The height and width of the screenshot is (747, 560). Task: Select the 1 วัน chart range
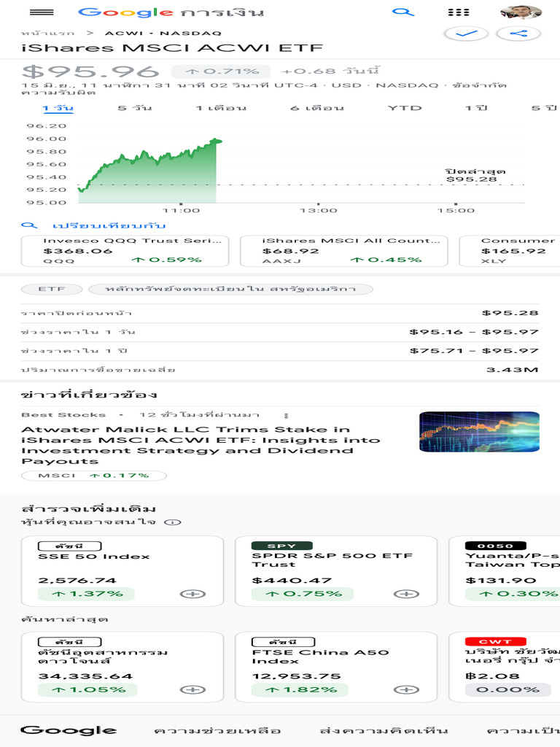(x=58, y=108)
